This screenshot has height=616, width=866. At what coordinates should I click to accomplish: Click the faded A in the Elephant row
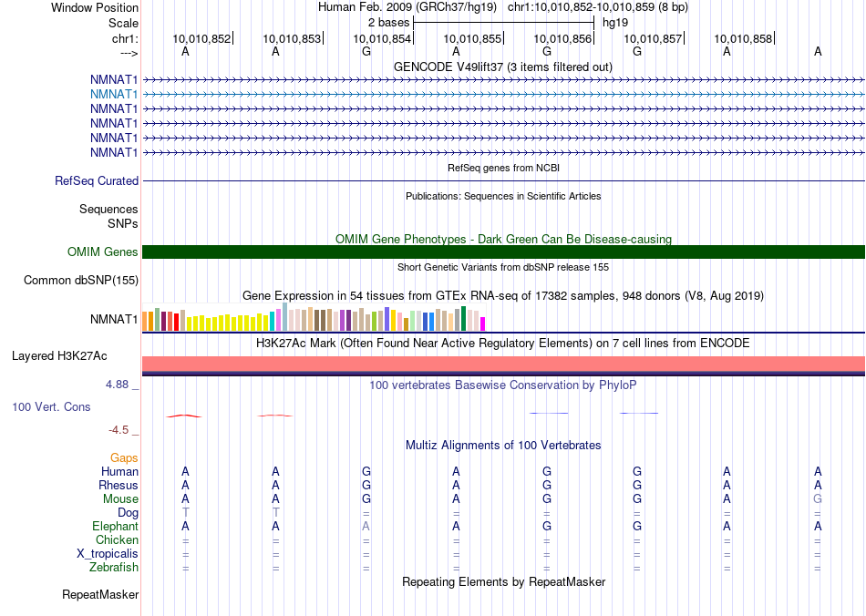pyautogui.click(x=366, y=527)
